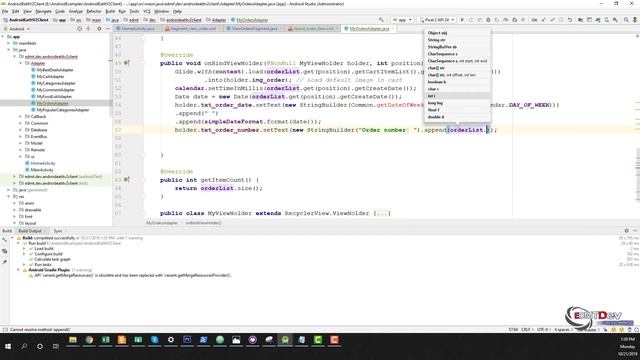Click the override gutter icon beside onBindViewHolder
This screenshot has height=360, width=640.
tap(127, 63)
